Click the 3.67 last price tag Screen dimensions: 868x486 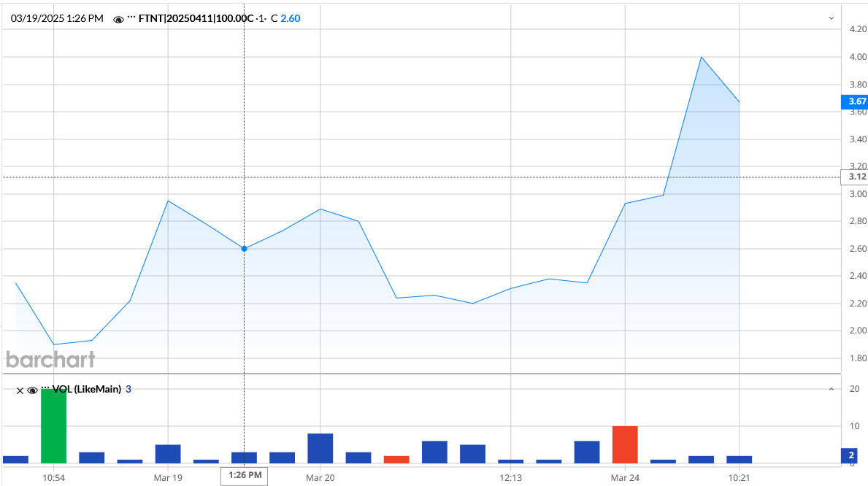[x=854, y=101]
